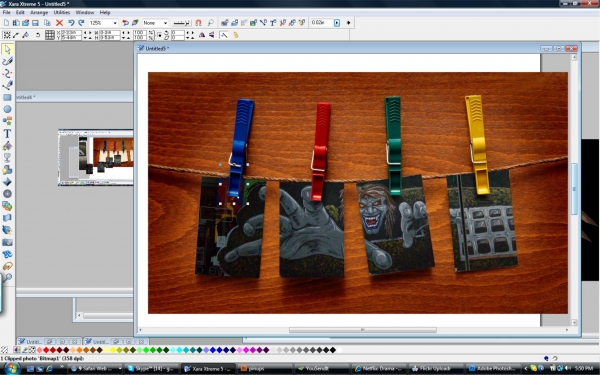Pick the Zoom tool in toolbox
600x375 pixels.
[7, 278]
